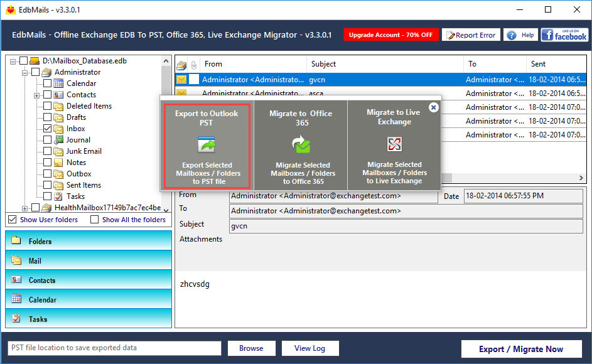Click the View Log button
The height and width of the screenshot is (364, 592).
(x=310, y=348)
